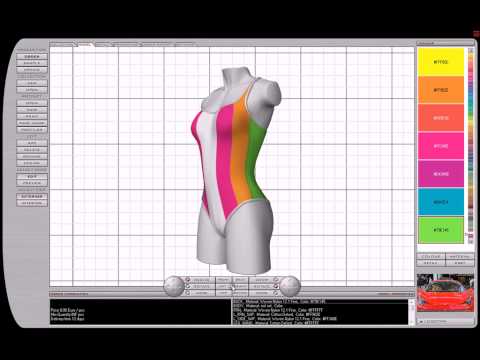480x360 pixels.
Task: Click the left grey rotation sphere
Action: pyautogui.click(x=174, y=286)
